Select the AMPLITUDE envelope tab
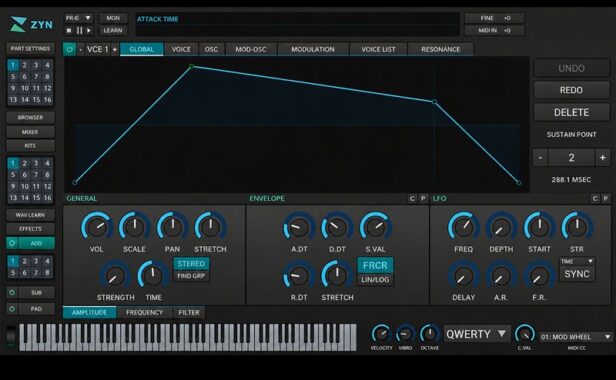616x380 pixels. click(90, 312)
